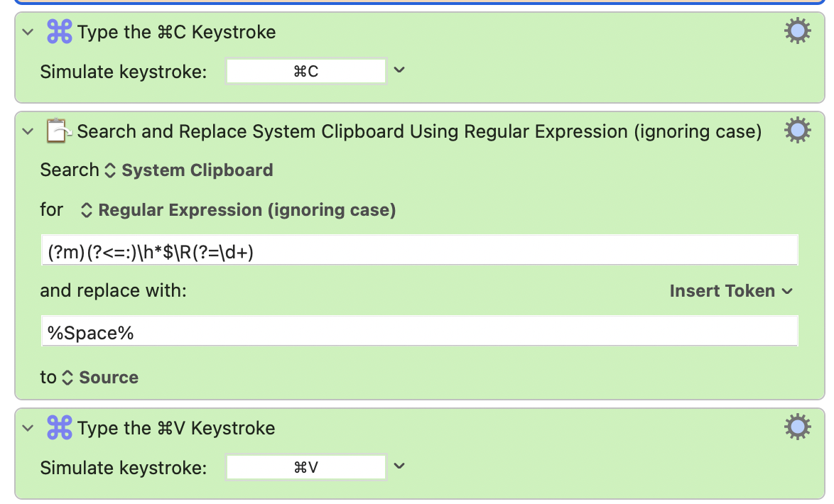Click the ⌘C simulate keystroke field
Viewport: 834px width, 504px height.
point(306,71)
